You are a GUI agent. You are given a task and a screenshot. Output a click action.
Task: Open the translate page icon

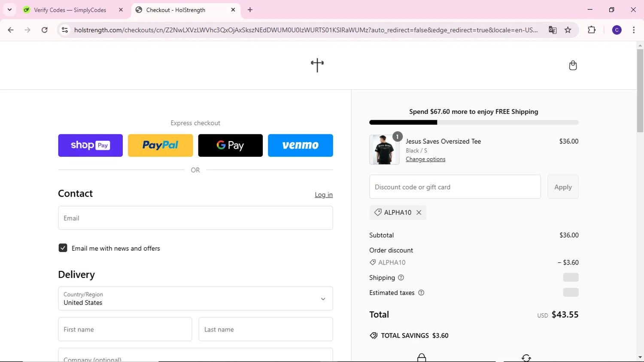[553, 30]
